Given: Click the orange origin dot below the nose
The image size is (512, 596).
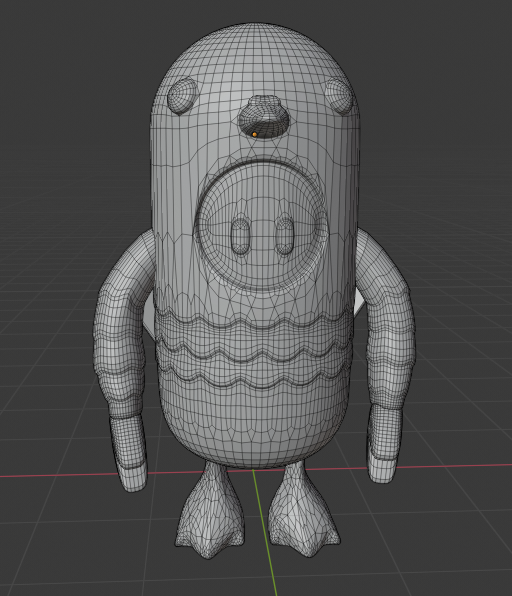Looking at the screenshot, I should (254, 134).
